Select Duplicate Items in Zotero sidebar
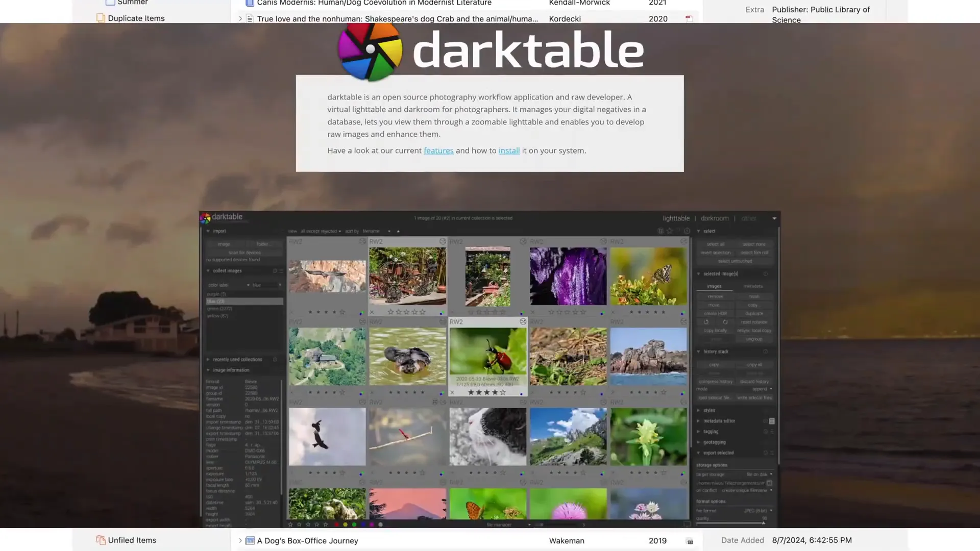 click(x=136, y=18)
